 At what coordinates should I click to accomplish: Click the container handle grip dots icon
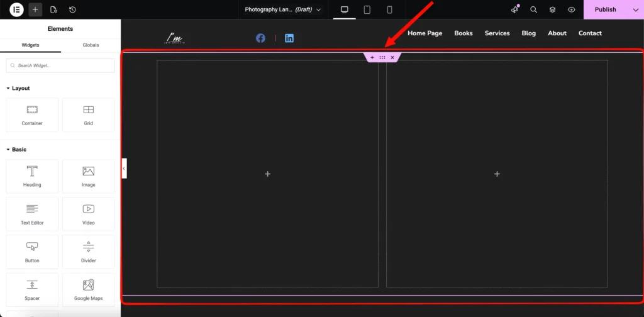point(382,57)
